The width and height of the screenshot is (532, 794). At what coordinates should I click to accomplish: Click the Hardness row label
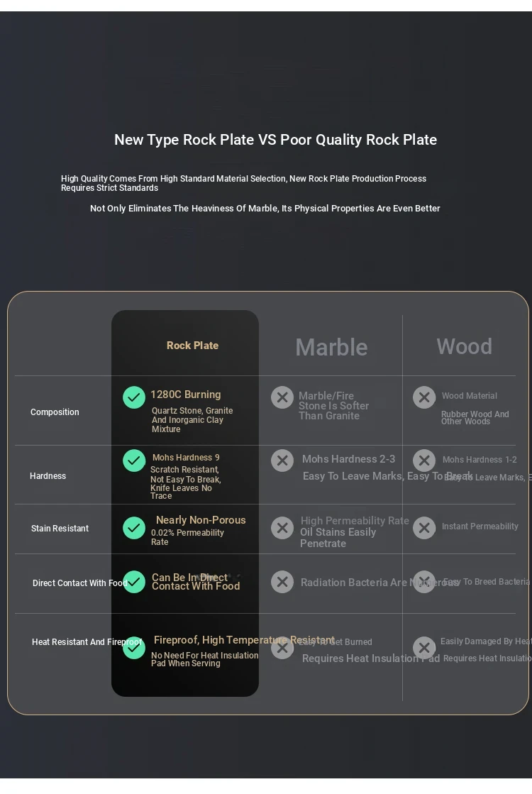(48, 476)
